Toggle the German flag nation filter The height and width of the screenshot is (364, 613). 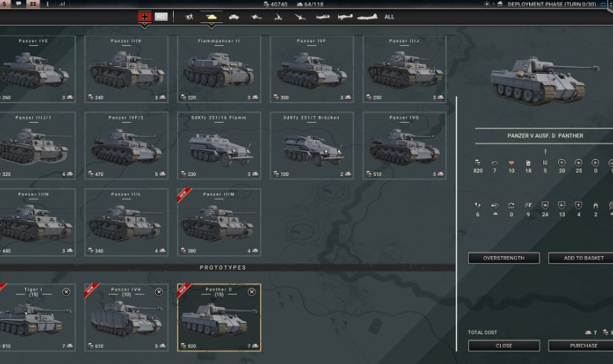[145, 16]
